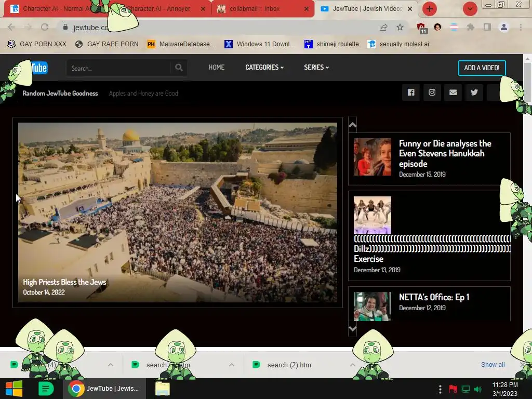This screenshot has width=532, height=399.
Task: Open search (2).htm downloaded file
Action: [x=289, y=365]
